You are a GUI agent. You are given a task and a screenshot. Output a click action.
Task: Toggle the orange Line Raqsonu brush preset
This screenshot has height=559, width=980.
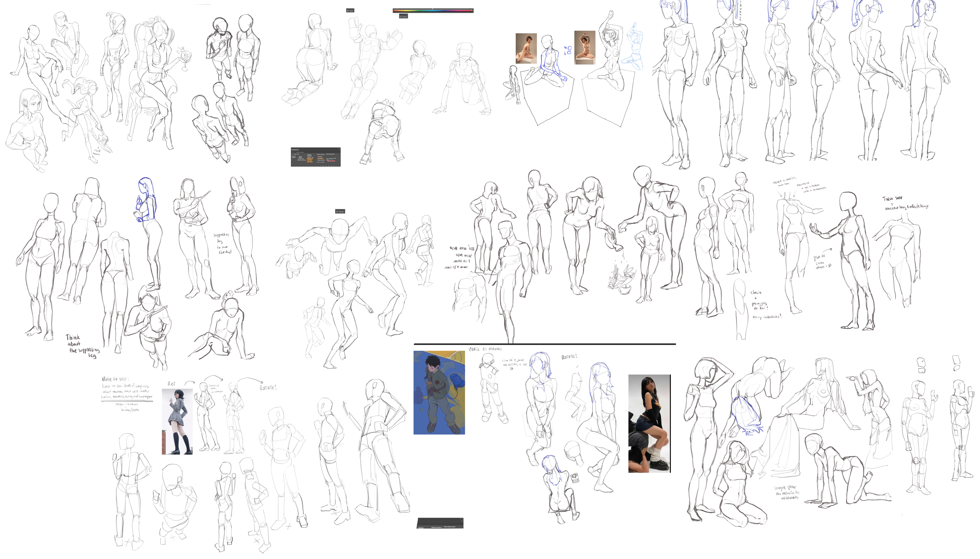[x=320, y=159]
